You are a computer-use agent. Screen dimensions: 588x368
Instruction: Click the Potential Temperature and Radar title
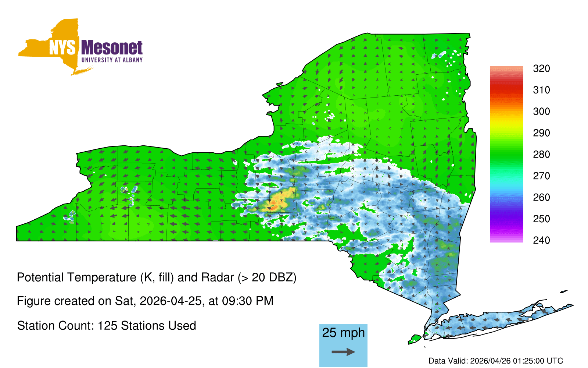157,277
